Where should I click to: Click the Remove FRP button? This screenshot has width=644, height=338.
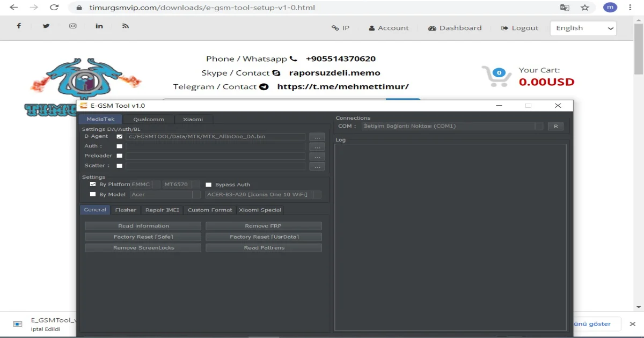(x=264, y=226)
